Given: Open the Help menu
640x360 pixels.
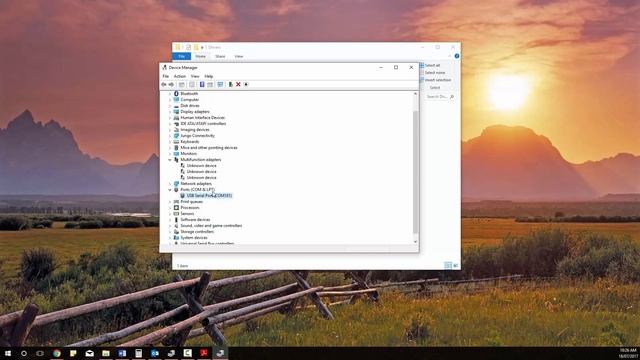Looking at the screenshot, I should click(209, 76).
